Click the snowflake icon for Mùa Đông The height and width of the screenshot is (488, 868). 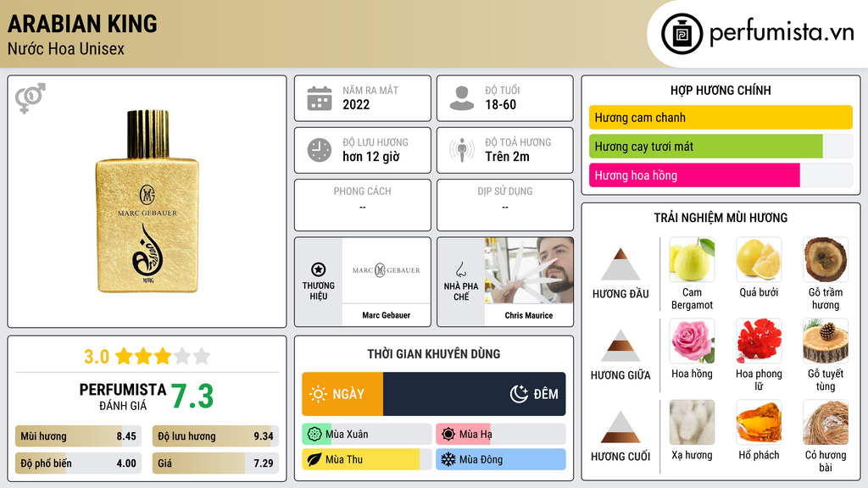point(448,460)
